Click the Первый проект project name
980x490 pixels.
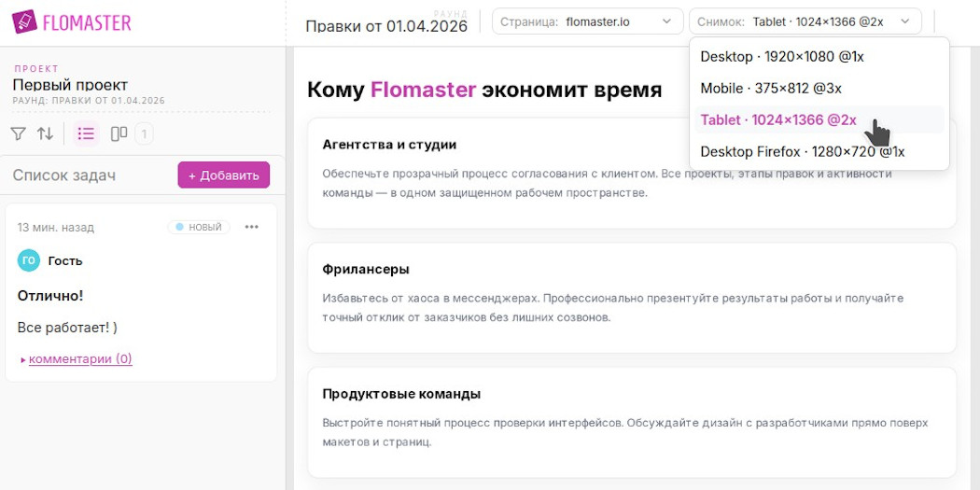(70, 85)
